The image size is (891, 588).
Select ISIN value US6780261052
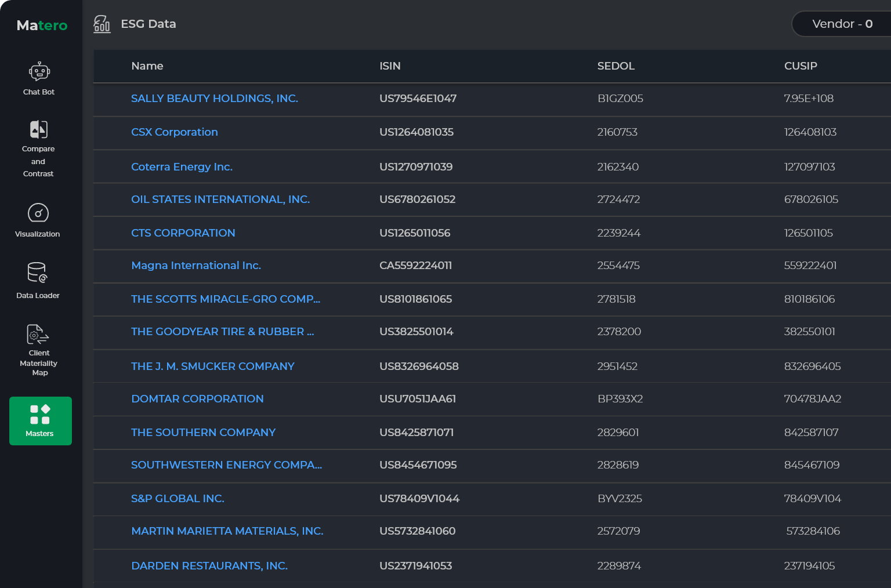[418, 199]
